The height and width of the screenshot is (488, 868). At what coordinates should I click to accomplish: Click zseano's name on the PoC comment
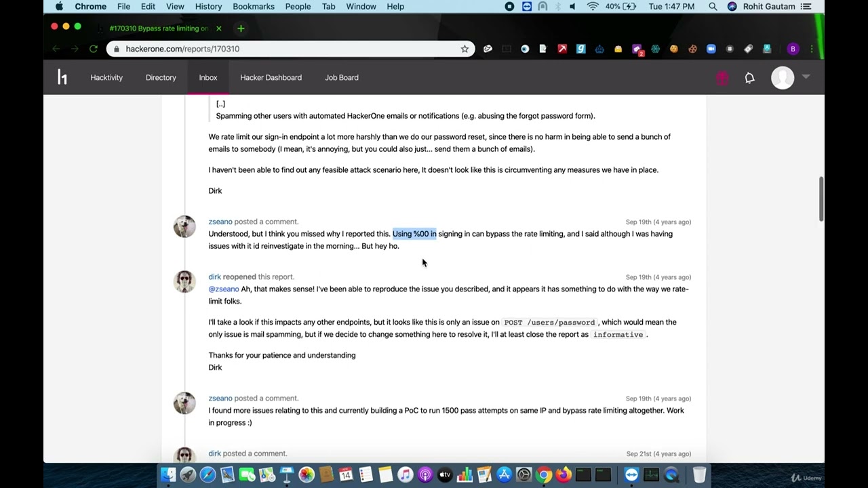coord(220,399)
